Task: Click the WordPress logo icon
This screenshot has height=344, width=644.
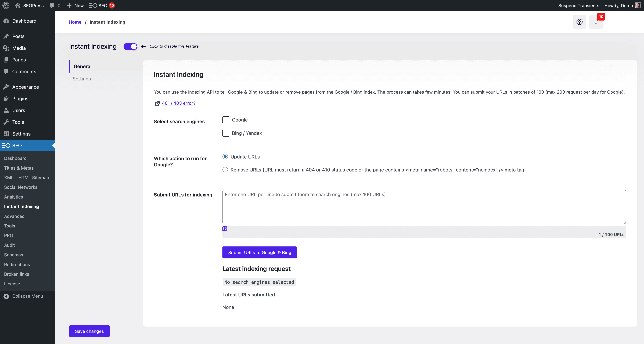Action: pyautogui.click(x=6, y=5)
